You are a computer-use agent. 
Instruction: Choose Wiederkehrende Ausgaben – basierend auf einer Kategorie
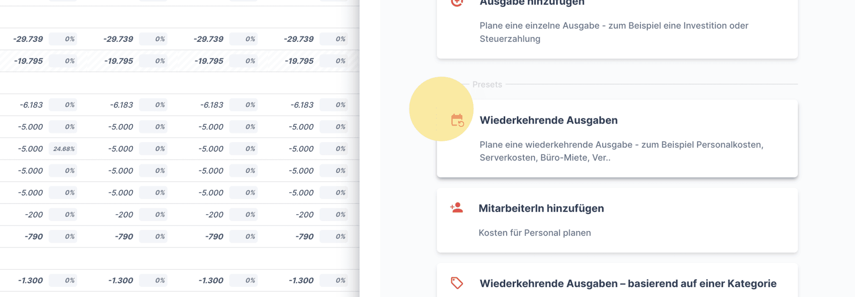pos(628,283)
